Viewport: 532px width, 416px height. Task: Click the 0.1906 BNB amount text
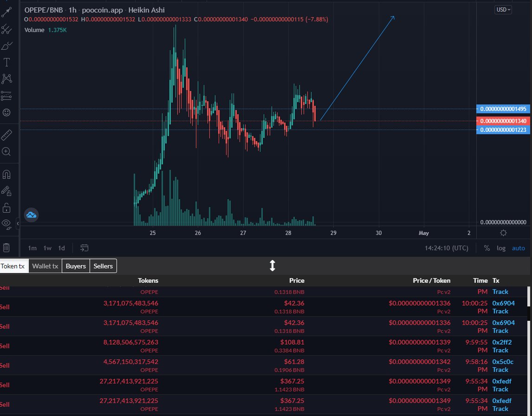click(289, 370)
